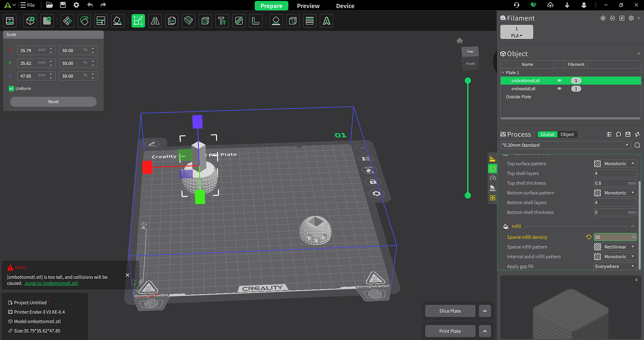Screen dimensions: 644x340
Task: Save the project with the floppy disk icon
Action: (63, 5)
